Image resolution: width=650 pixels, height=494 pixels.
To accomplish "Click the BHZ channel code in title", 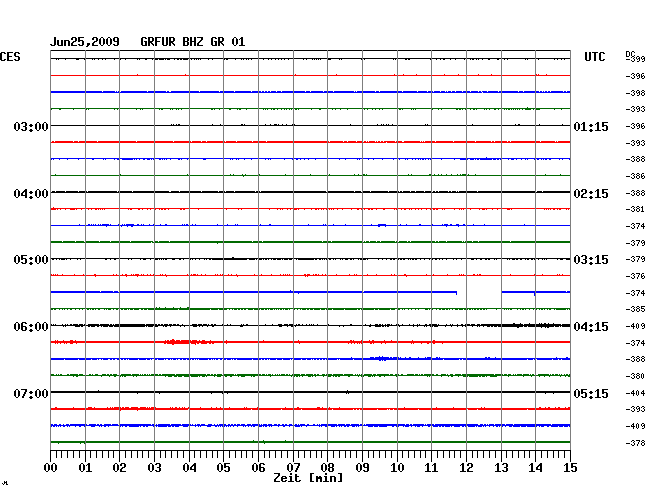I will coord(193,42).
